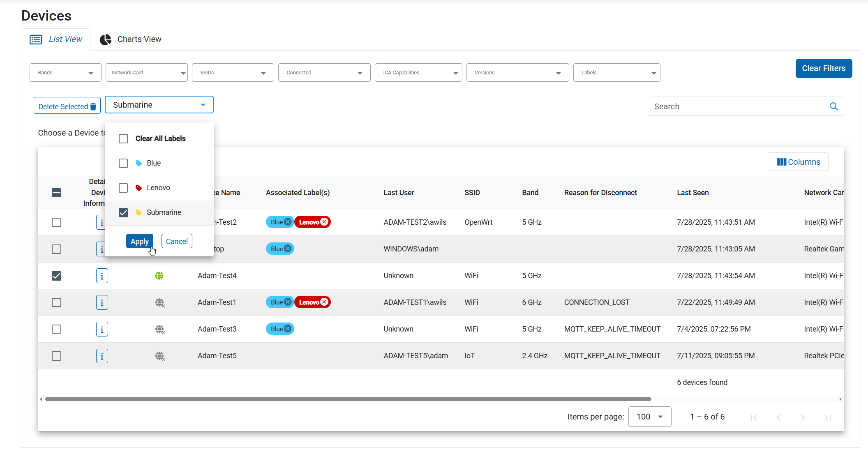Click the search magnifier icon
The height and width of the screenshot is (454, 868).
834,106
